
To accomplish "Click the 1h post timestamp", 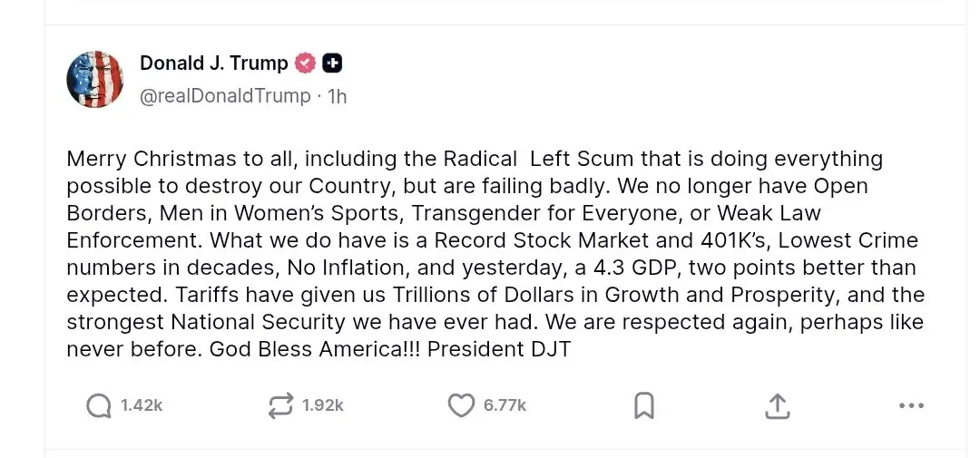I will pos(337,95).
